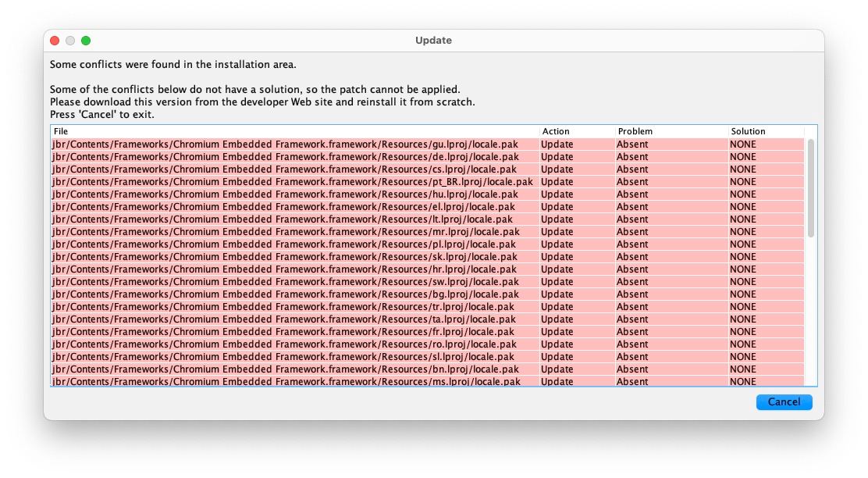The width and height of the screenshot is (868, 478).
Task: Click the Cancel button
Action: point(784,402)
